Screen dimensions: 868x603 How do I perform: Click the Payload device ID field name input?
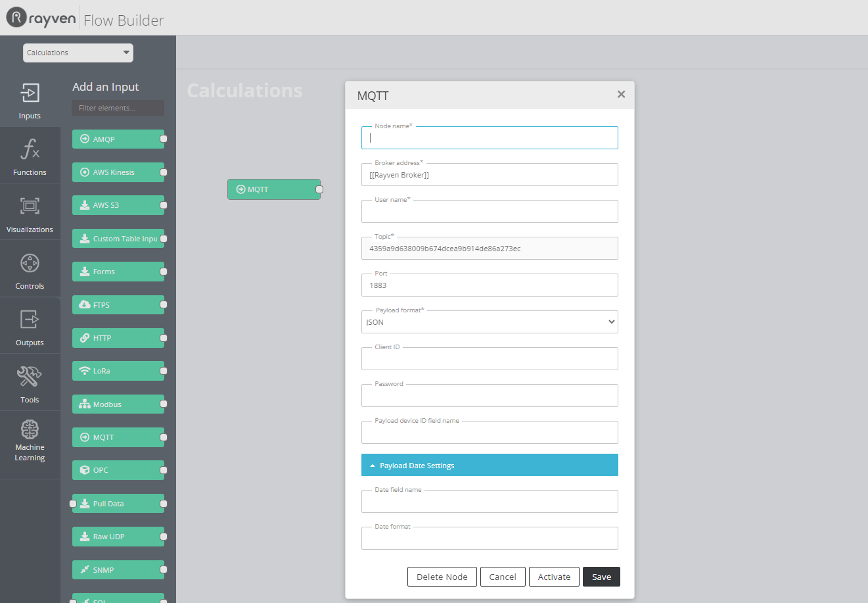pos(490,433)
